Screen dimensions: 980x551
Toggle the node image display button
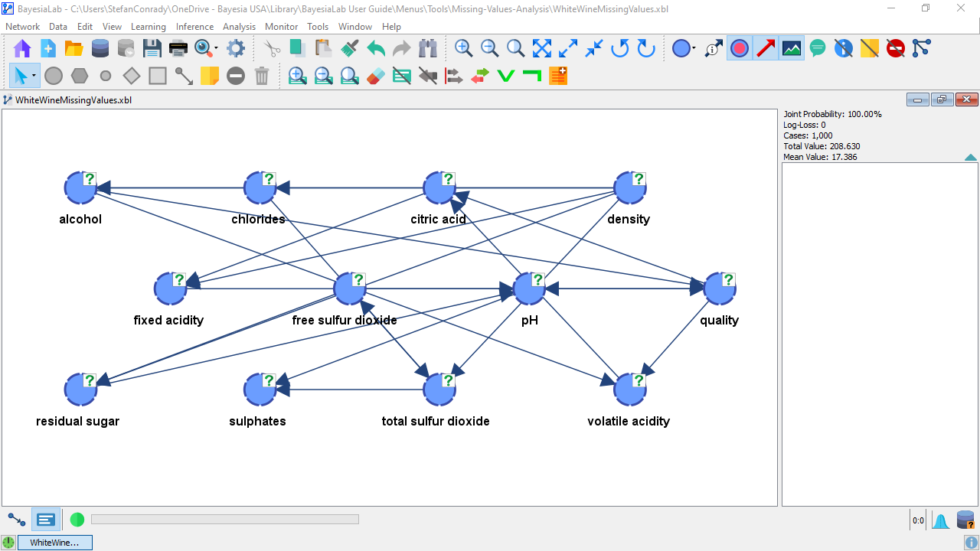pyautogui.click(x=792, y=49)
